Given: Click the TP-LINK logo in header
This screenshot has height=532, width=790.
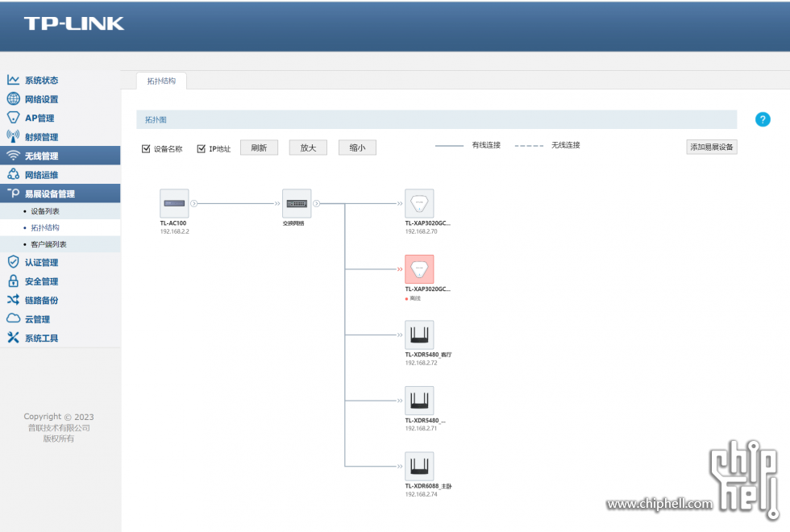Looking at the screenshot, I should coord(73,23).
